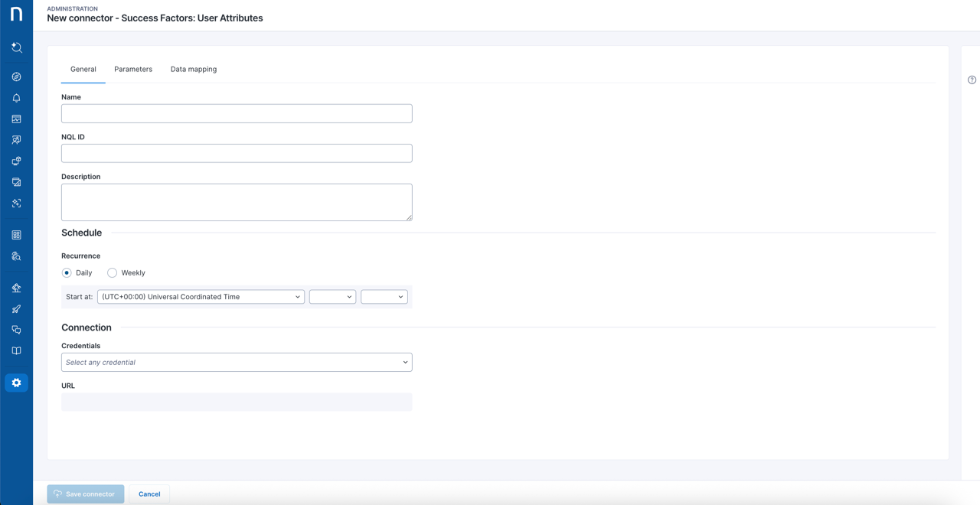This screenshot has width=980, height=505.
Task: Switch to the Parameters tab
Action: tap(133, 69)
